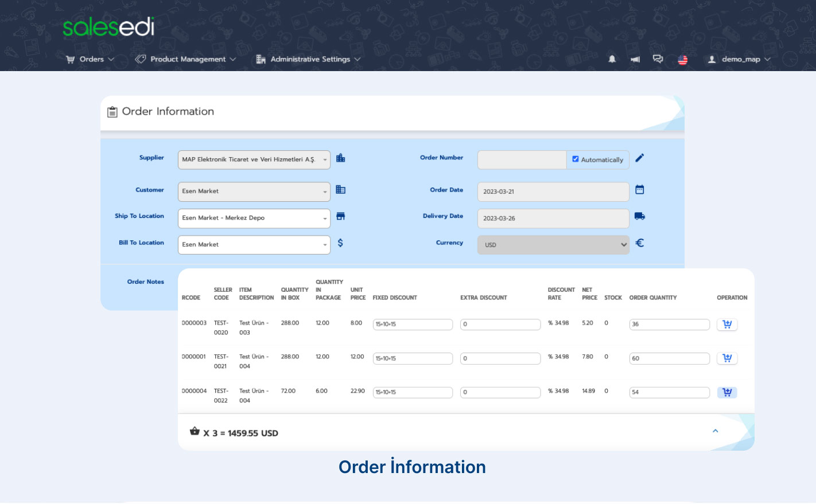Click the Order Information clipboard icon

(x=112, y=112)
